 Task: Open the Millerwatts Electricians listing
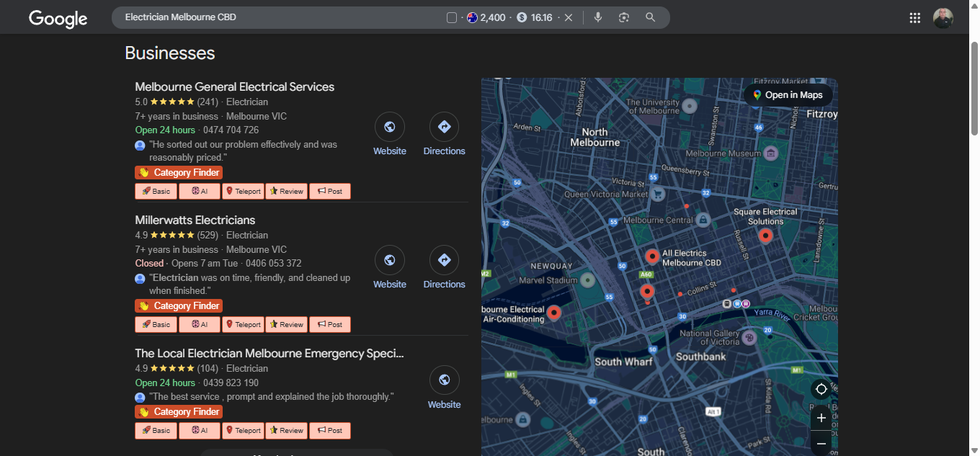pos(195,220)
